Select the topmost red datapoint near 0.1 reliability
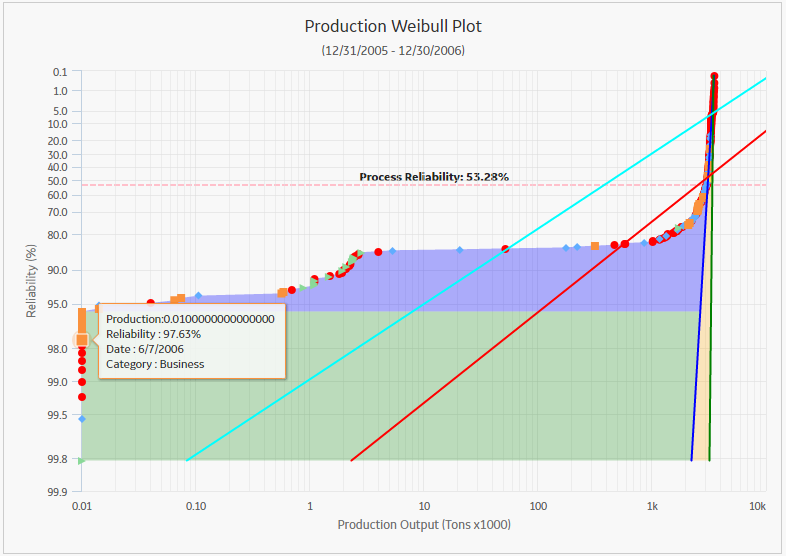The image size is (786, 556). (714, 76)
